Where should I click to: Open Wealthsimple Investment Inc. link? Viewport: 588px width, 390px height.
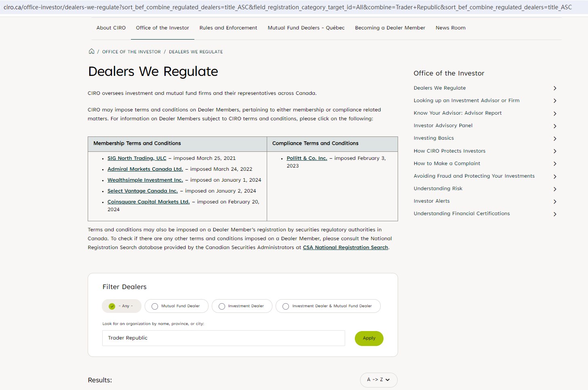coord(145,180)
